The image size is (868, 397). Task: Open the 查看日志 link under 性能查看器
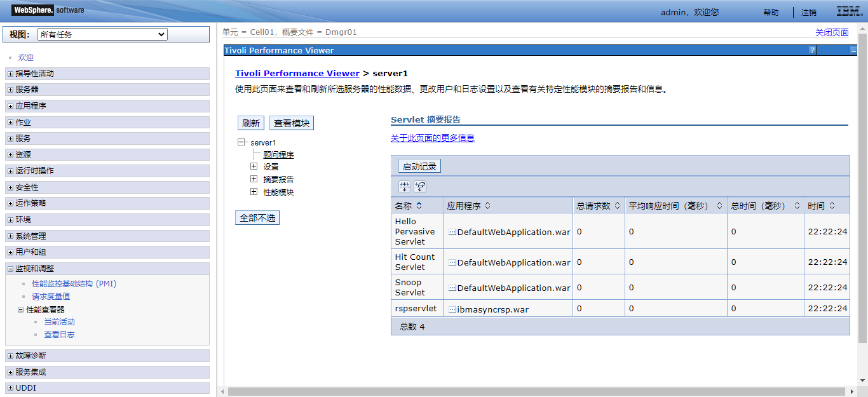point(59,335)
